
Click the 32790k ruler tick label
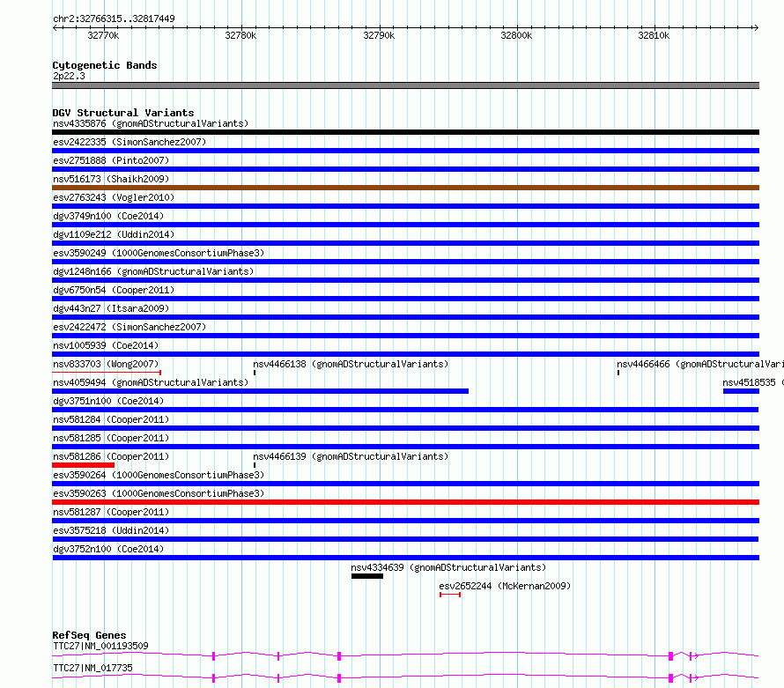pos(379,35)
